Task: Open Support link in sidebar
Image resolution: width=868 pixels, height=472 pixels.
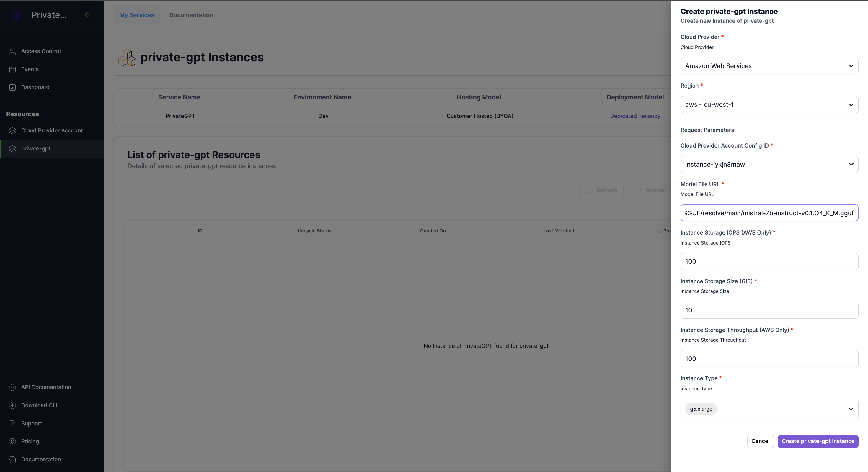Action: (32, 424)
